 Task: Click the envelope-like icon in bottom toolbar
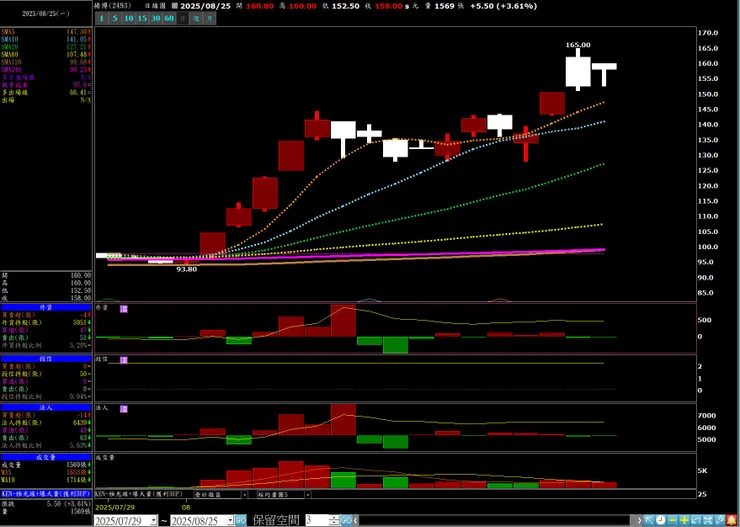click(x=708, y=520)
